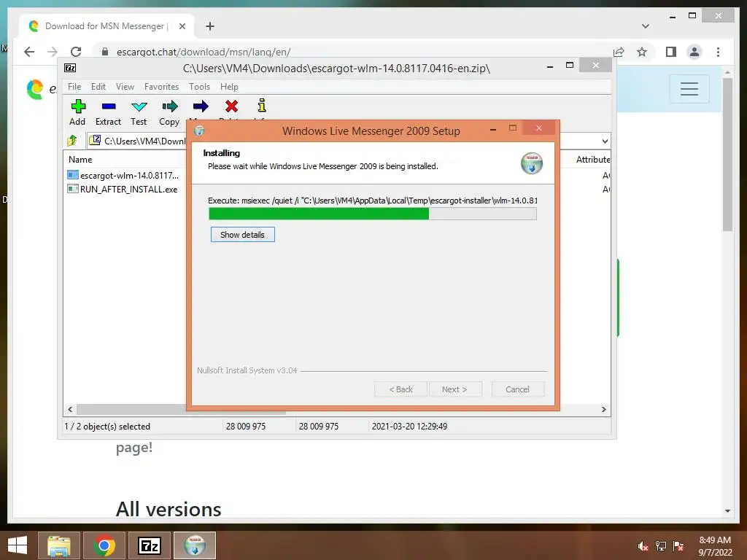Go up one folder level in 7-Zip
The height and width of the screenshot is (560, 747).
[x=72, y=141]
